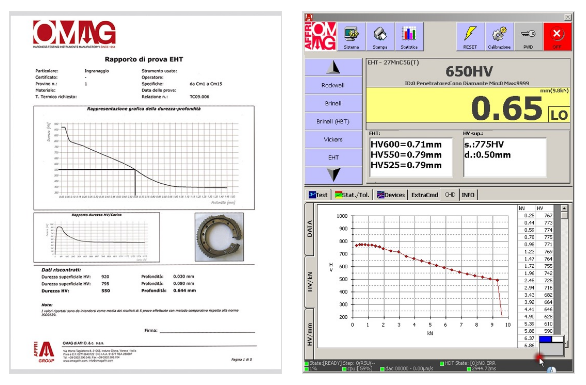Image resolution: width=586 pixels, height=385 pixels.
Task: Open the Statistics chart icon
Action: click(409, 37)
